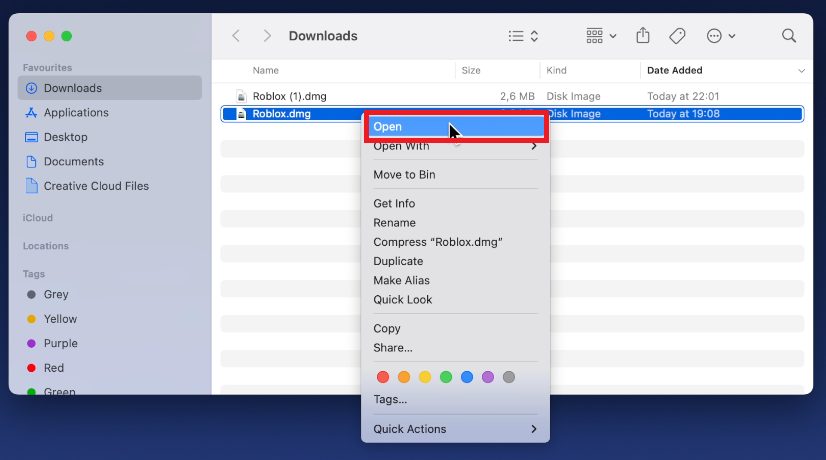Sort by the Date Added column header
The width and height of the screenshot is (826, 460).
674,70
